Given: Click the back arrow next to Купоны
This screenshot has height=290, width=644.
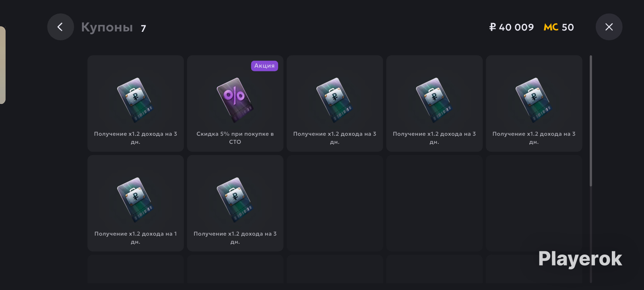Looking at the screenshot, I should tap(60, 27).
